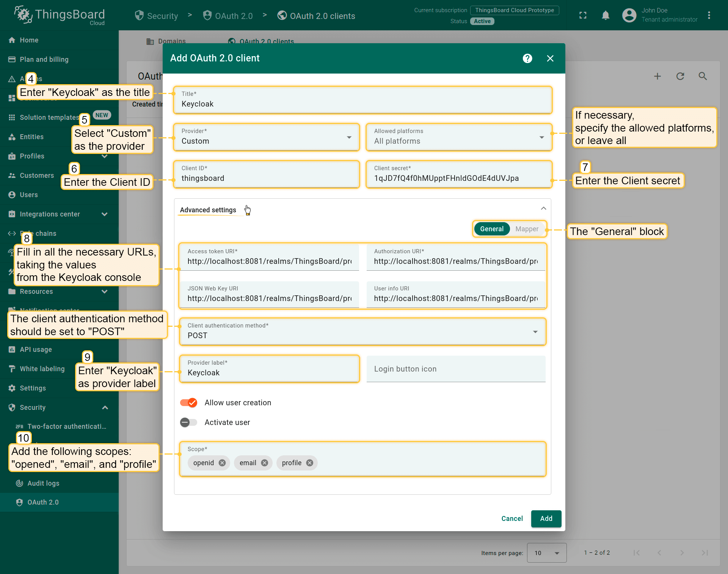Remove the openid scope chip
Image resolution: width=728 pixels, height=574 pixels.
pos(222,463)
